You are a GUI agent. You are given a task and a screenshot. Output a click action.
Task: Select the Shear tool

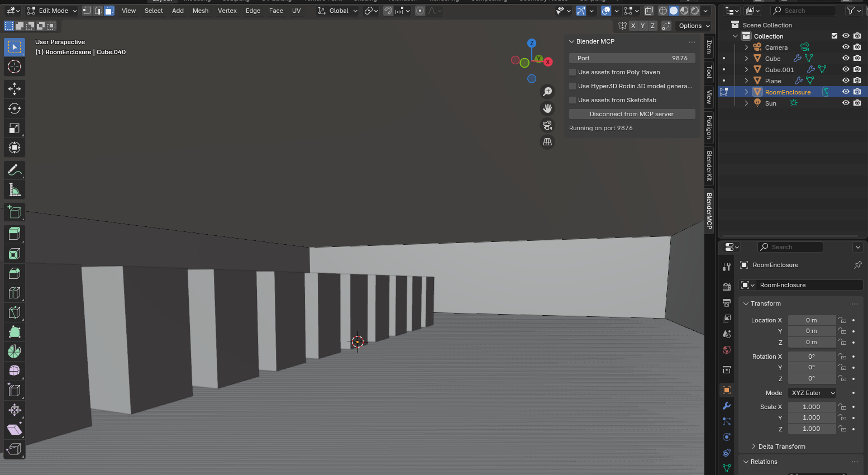pyautogui.click(x=15, y=429)
